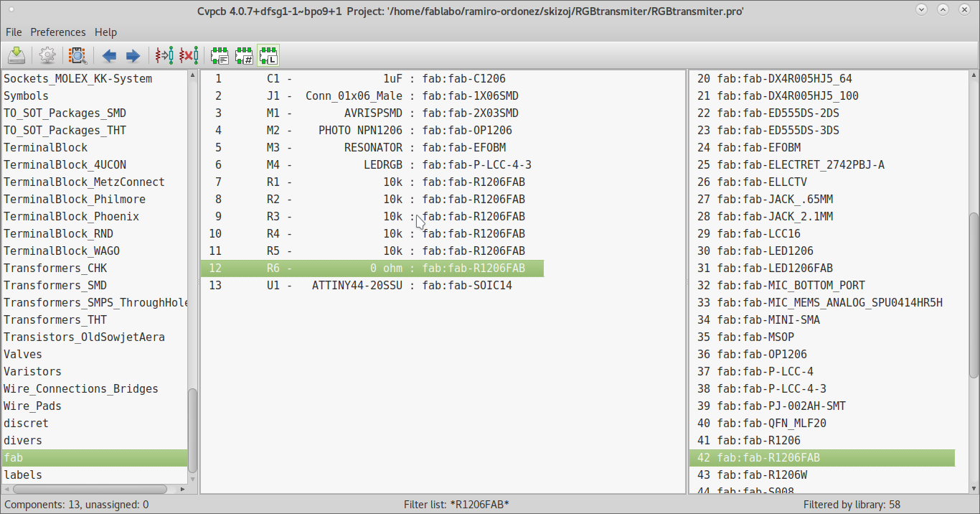Select TerminalBlock_MetzConnect library
Viewport: 980px width, 514px height.
94,182
